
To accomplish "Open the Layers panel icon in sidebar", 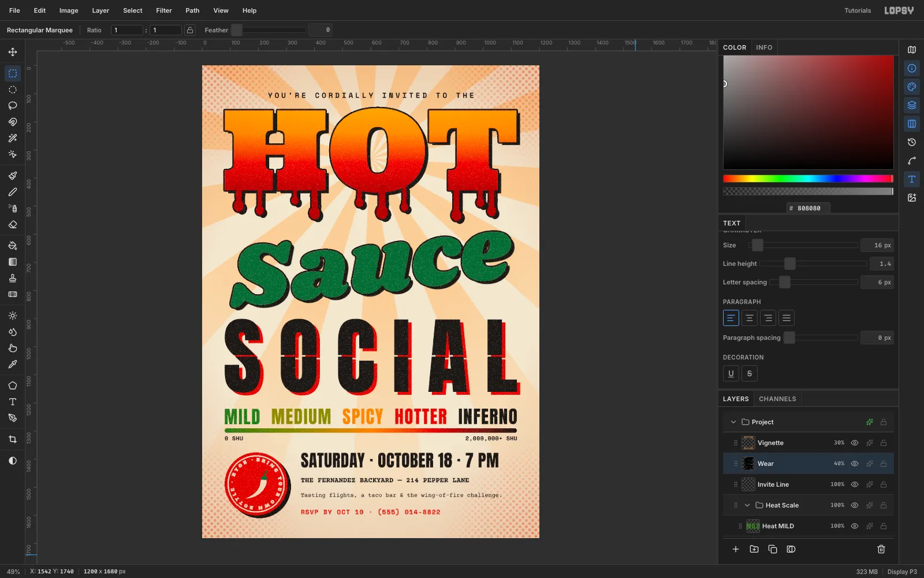I will tap(912, 105).
